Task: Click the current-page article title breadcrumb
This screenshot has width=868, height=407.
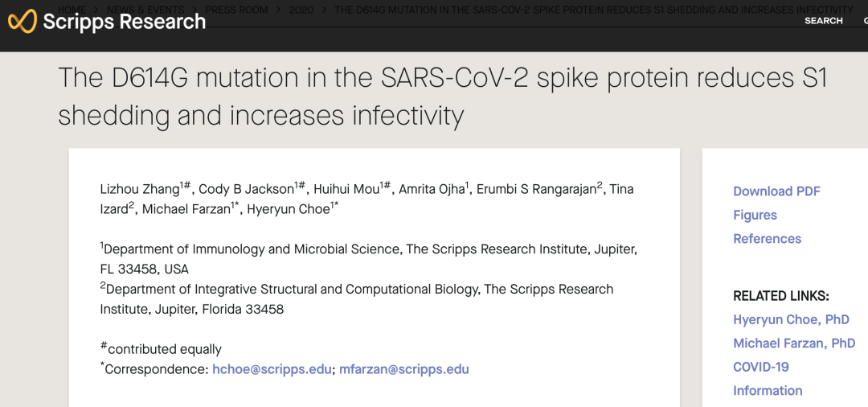Action: tap(593, 10)
